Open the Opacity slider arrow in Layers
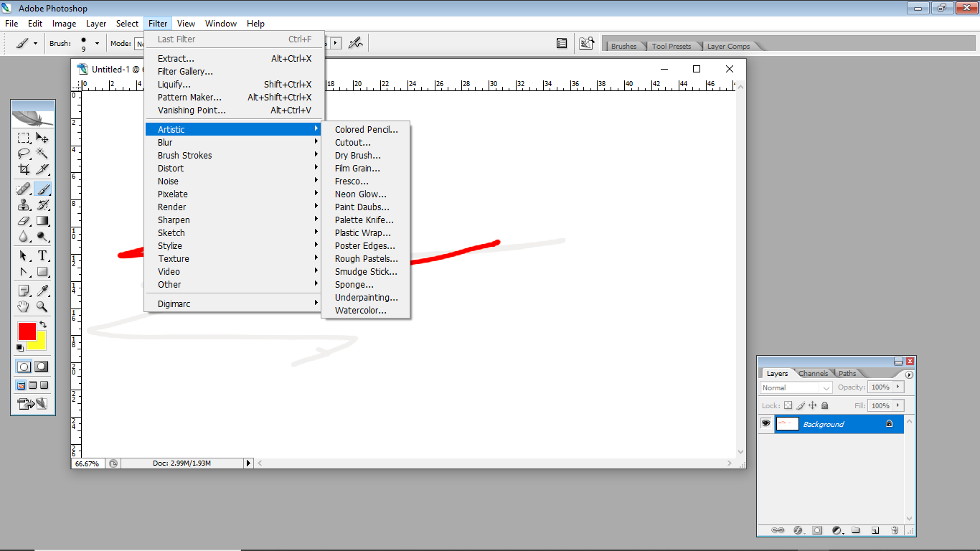This screenshot has height=551, width=980. click(x=897, y=387)
